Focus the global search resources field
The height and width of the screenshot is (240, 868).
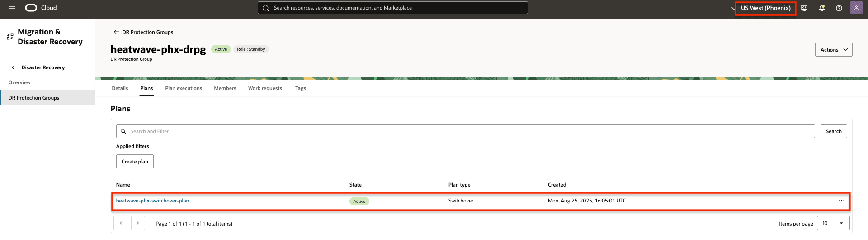(392, 8)
